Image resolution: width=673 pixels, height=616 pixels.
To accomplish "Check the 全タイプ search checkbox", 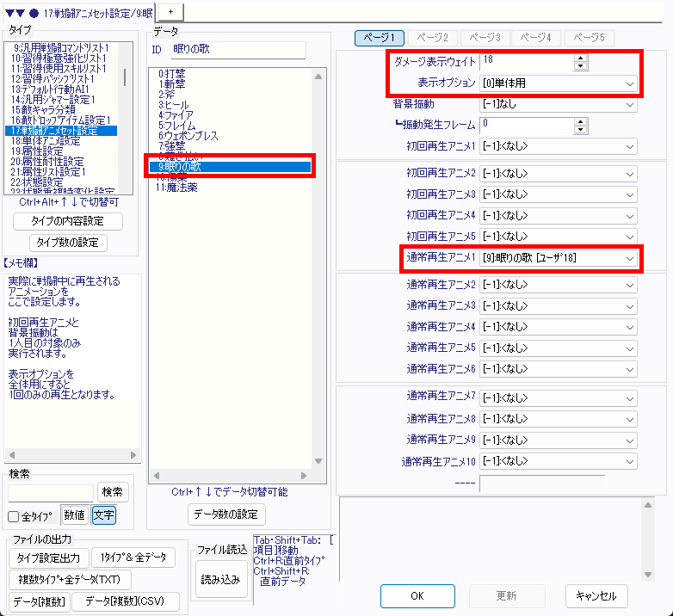I will 14,516.
